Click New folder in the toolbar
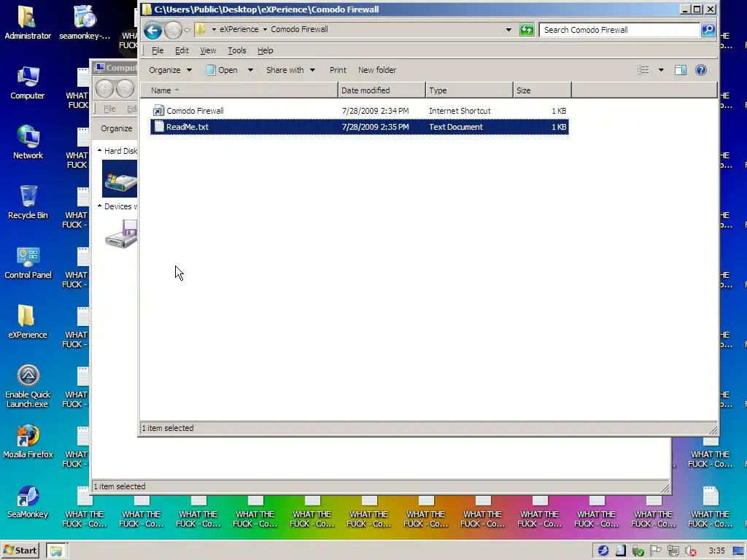The image size is (747, 560). coord(377,70)
